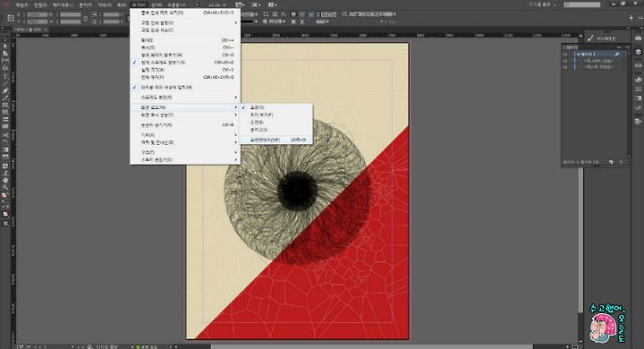This screenshot has width=644, height=349.
Task: Click the X position field in Control bar
Action: pyautogui.click(x=38, y=14)
